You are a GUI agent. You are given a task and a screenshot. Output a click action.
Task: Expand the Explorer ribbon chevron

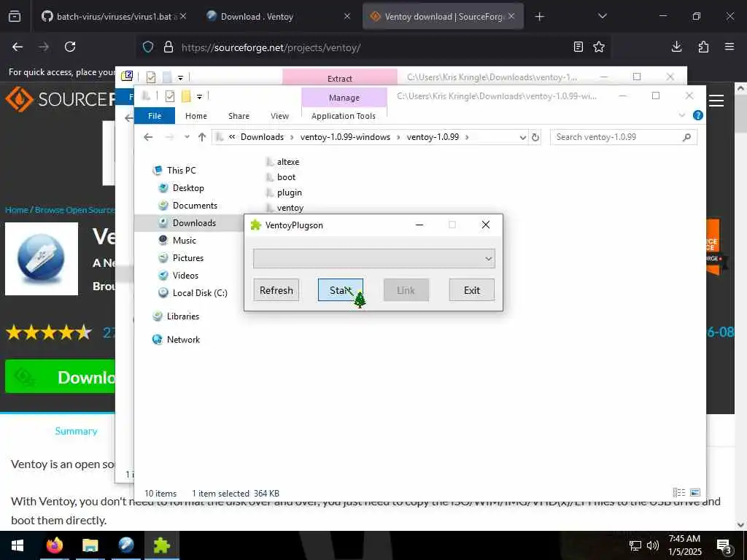(x=682, y=115)
